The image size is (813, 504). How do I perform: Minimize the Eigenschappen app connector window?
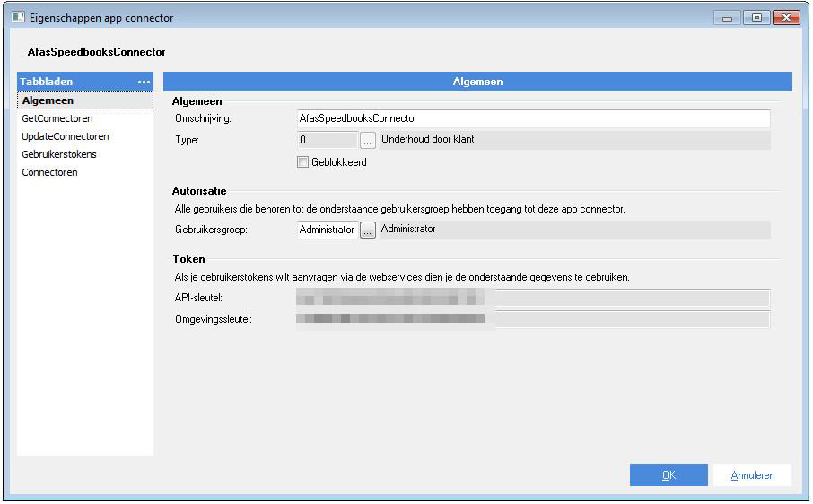tap(727, 18)
